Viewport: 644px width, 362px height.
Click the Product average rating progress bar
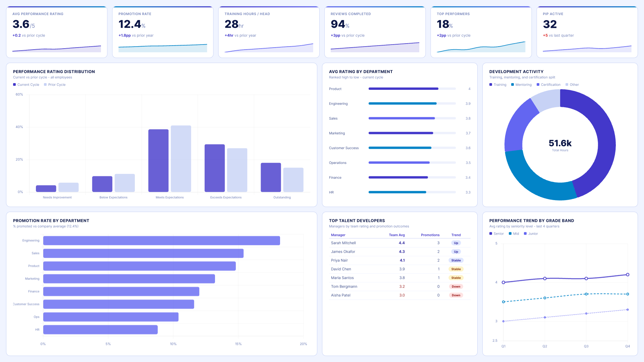tap(412, 89)
